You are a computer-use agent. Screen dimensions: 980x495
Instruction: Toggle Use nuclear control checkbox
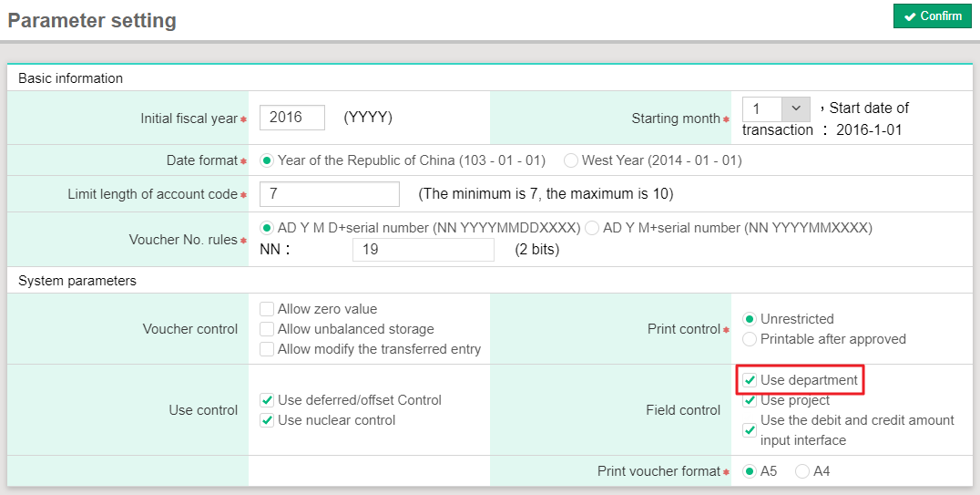coord(267,420)
